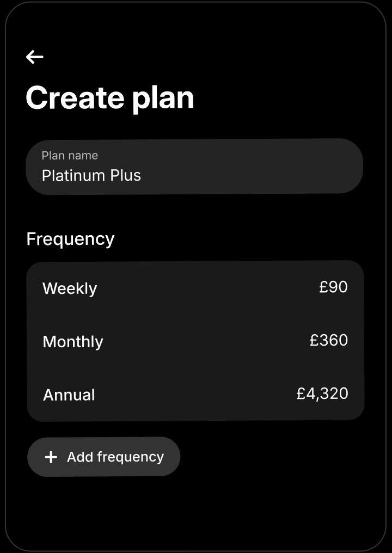Click the word 'Create' in the title
Image resolution: width=392 pixels, height=553 pixels.
(x=75, y=98)
